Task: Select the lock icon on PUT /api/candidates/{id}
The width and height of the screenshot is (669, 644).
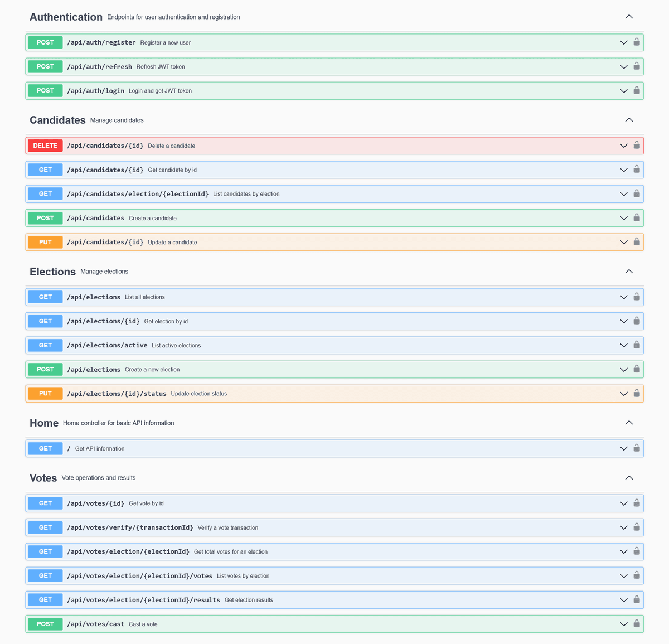Action: (636, 242)
